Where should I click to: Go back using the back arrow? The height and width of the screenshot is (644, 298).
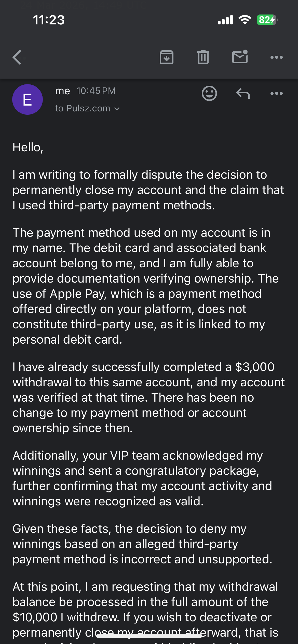coord(17,57)
